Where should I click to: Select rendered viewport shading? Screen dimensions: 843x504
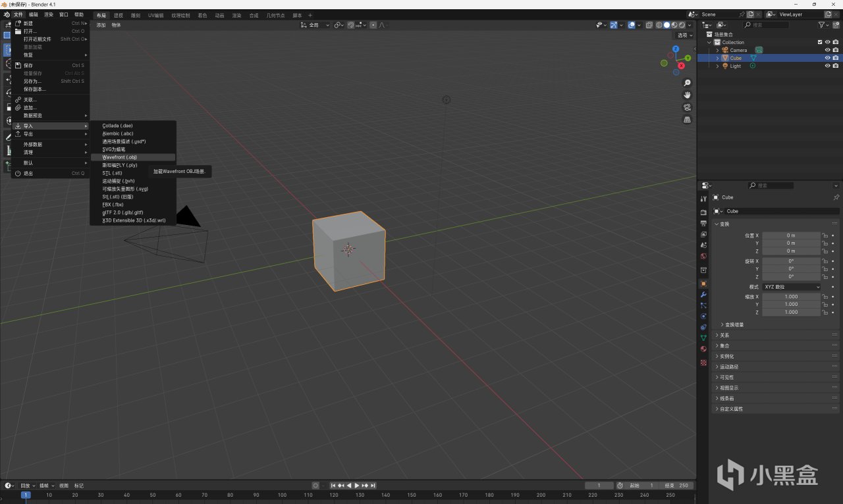point(682,25)
